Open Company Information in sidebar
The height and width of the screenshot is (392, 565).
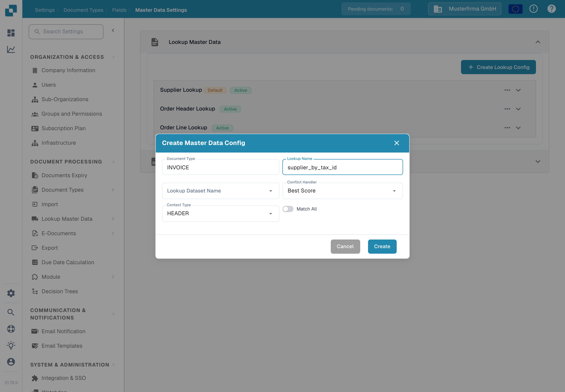tap(68, 70)
